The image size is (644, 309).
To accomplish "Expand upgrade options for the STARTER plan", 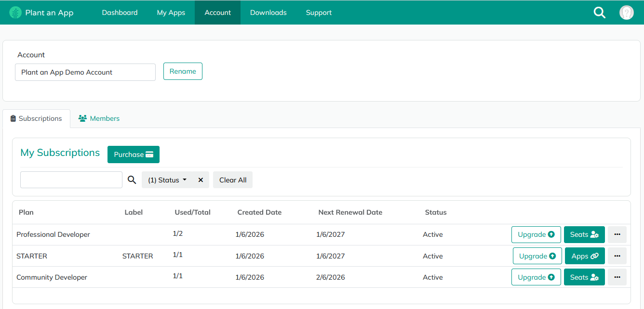I will tap(537, 256).
